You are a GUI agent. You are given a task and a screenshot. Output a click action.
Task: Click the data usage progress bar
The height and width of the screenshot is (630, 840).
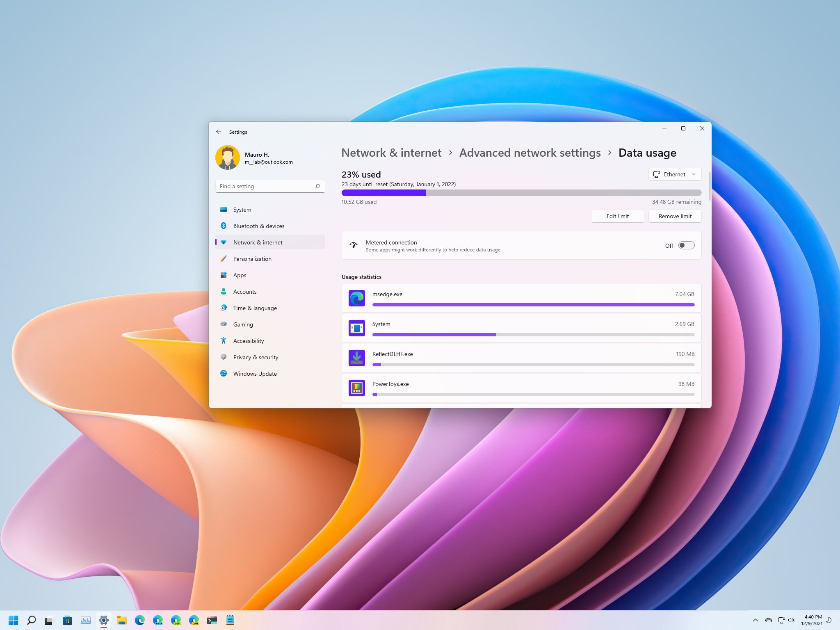521,193
